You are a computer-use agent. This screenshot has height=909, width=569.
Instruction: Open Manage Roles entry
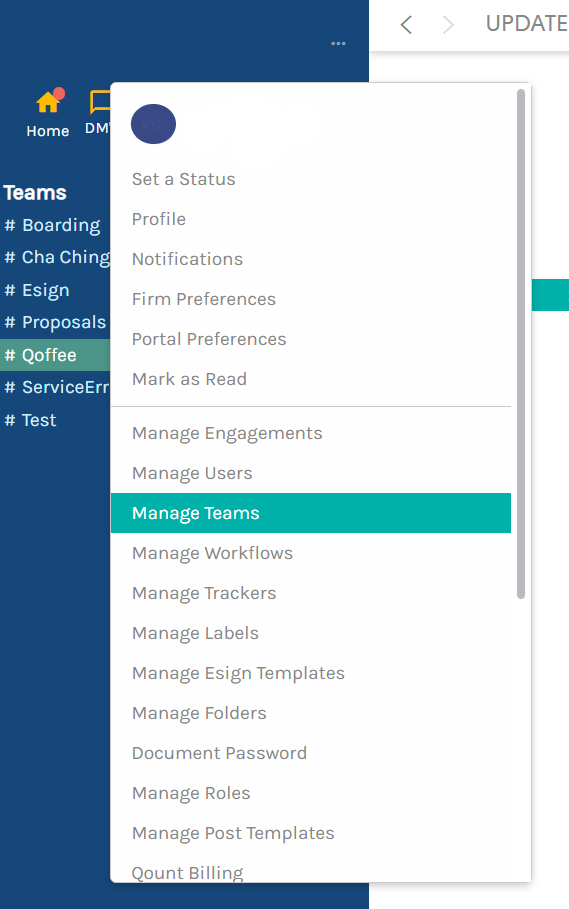191,793
